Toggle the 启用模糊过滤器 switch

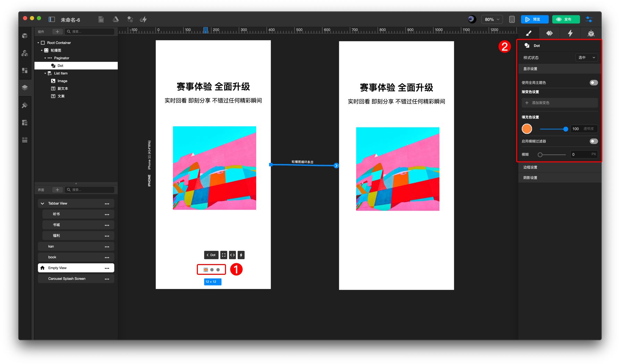(x=594, y=141)
